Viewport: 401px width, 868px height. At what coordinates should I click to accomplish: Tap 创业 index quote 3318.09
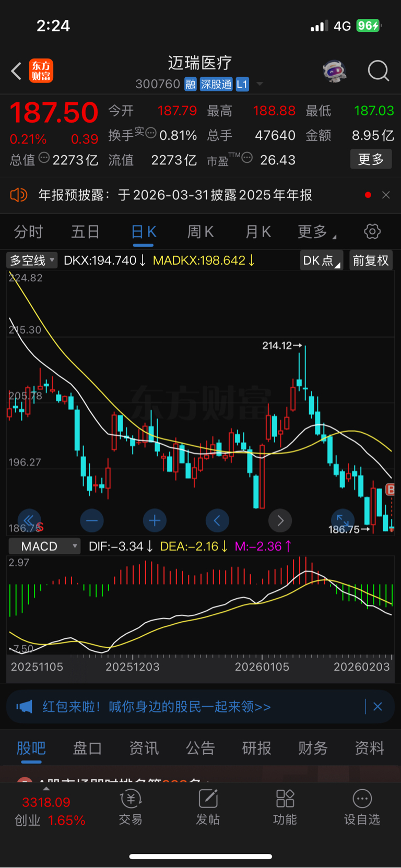(46, 802)
